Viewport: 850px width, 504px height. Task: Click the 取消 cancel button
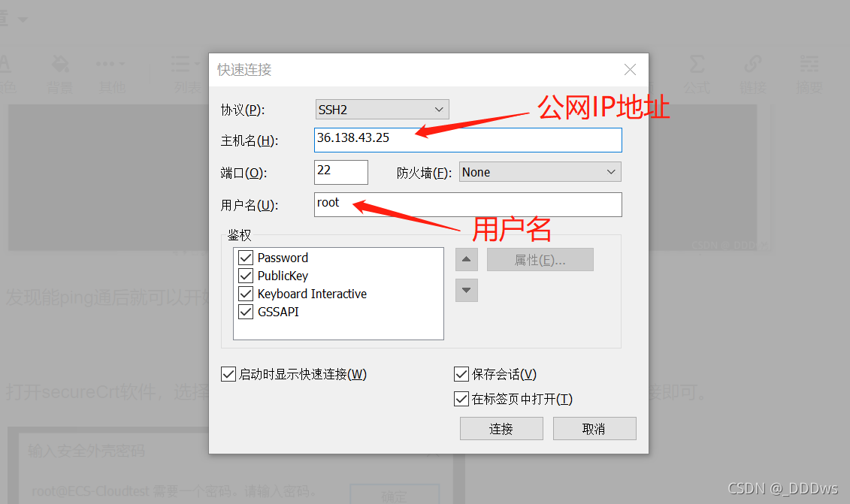[x=594, y=429]
